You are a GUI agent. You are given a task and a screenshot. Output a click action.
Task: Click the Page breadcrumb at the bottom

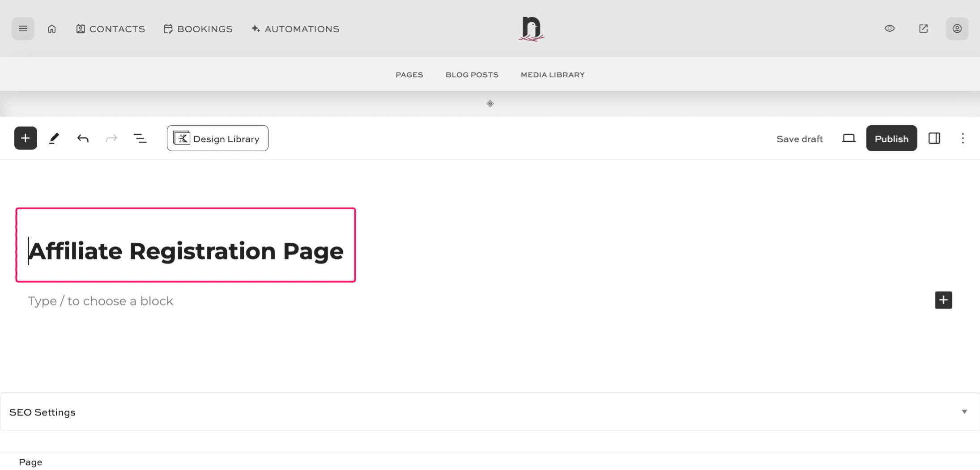[x=30, y=462]
